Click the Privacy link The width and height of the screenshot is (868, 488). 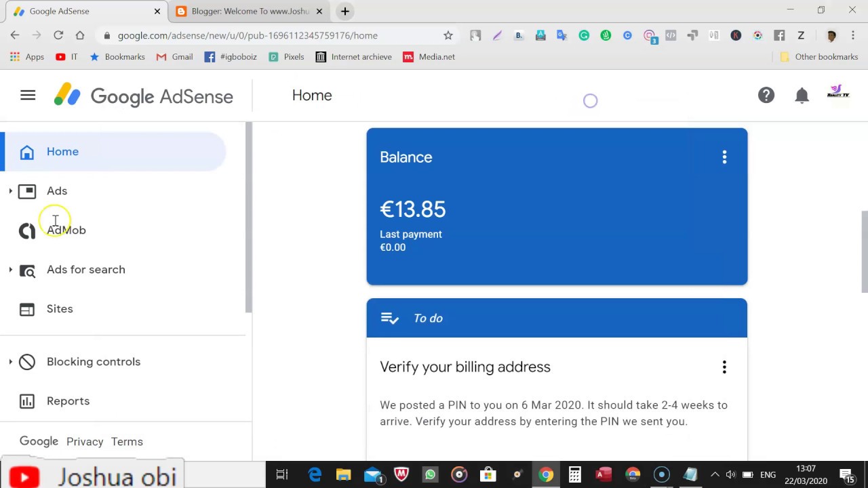[x=85, y=442]
